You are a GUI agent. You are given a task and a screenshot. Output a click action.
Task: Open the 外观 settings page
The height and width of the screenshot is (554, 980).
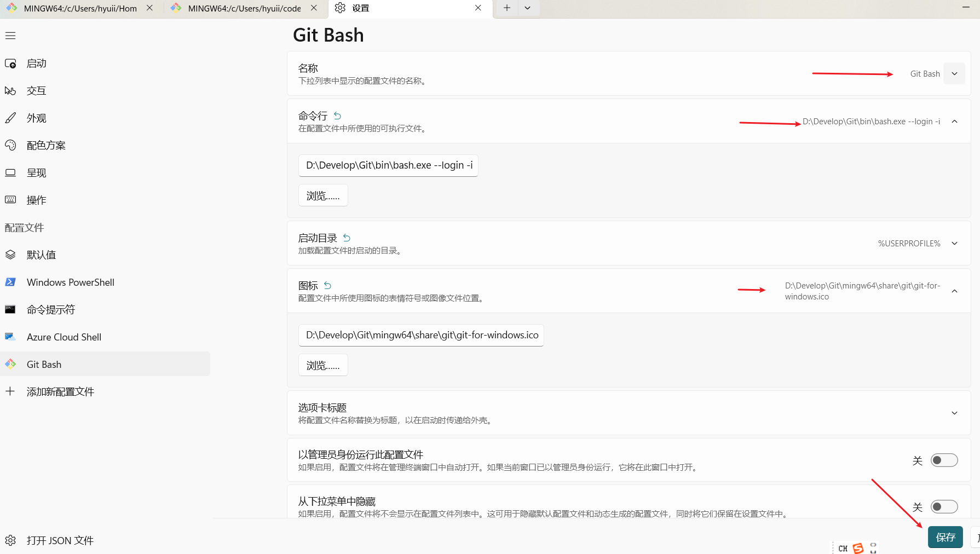[x=105, y=118]
